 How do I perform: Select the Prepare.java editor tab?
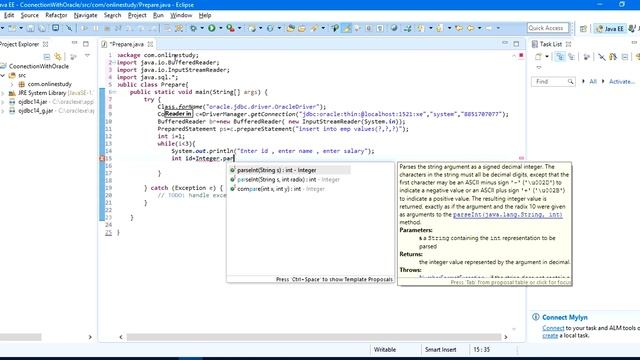click(127, 44)
